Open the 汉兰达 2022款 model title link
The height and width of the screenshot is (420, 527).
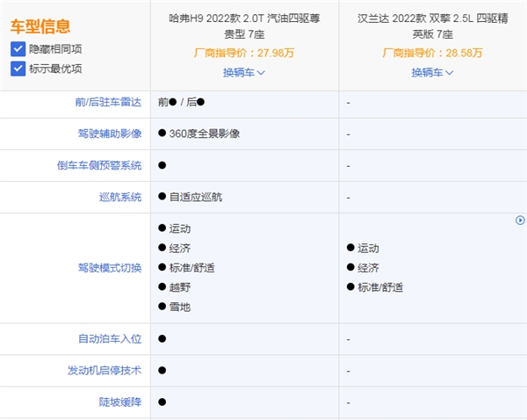pos(432,25)
